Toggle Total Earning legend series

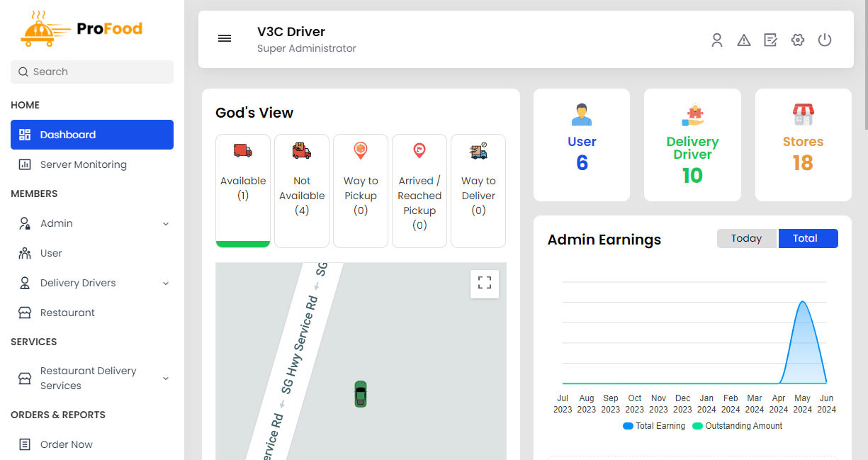tap(654, 426)
